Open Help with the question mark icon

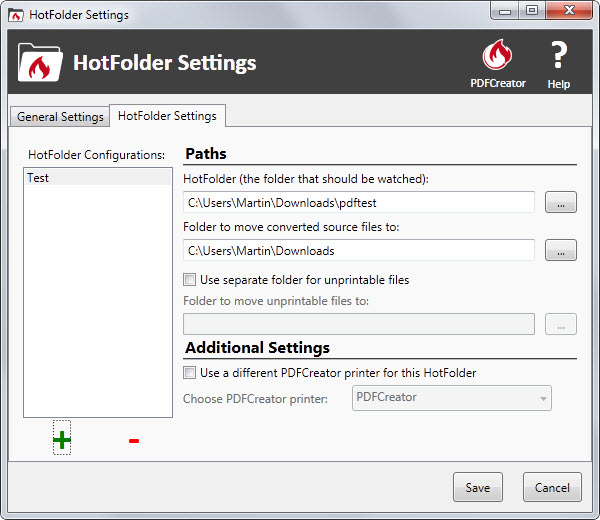[x=558, y=55]
